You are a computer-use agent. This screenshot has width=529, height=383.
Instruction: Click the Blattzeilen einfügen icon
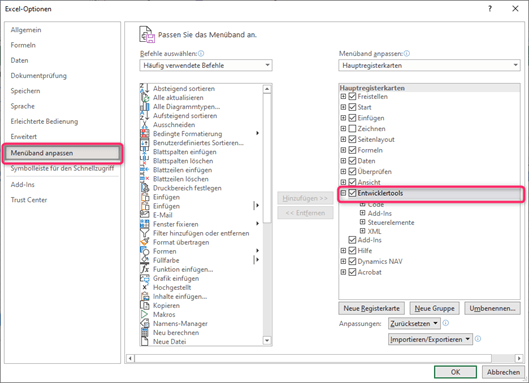(144, 170)
